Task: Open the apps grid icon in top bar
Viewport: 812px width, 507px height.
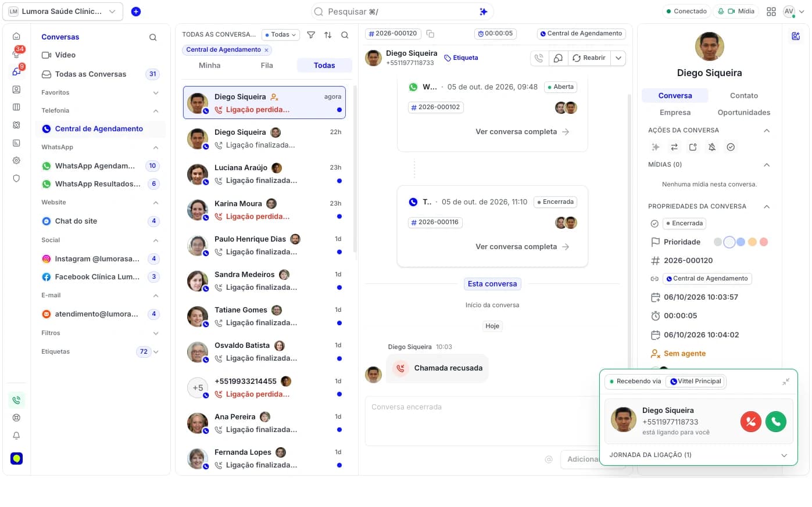Action: coord(771,12)
